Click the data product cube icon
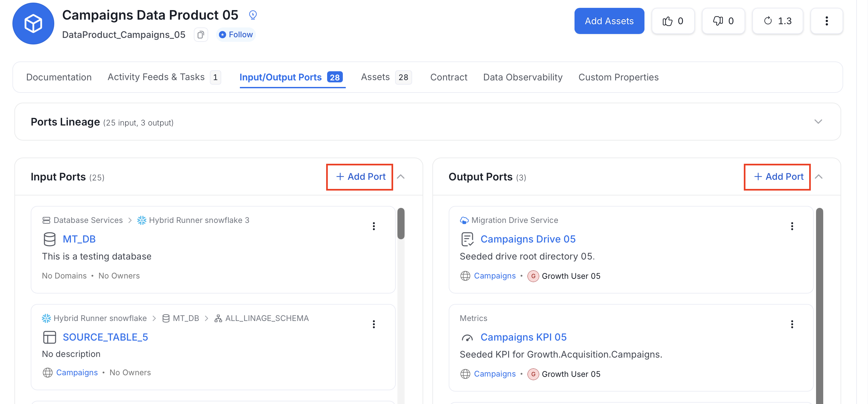 33,23
